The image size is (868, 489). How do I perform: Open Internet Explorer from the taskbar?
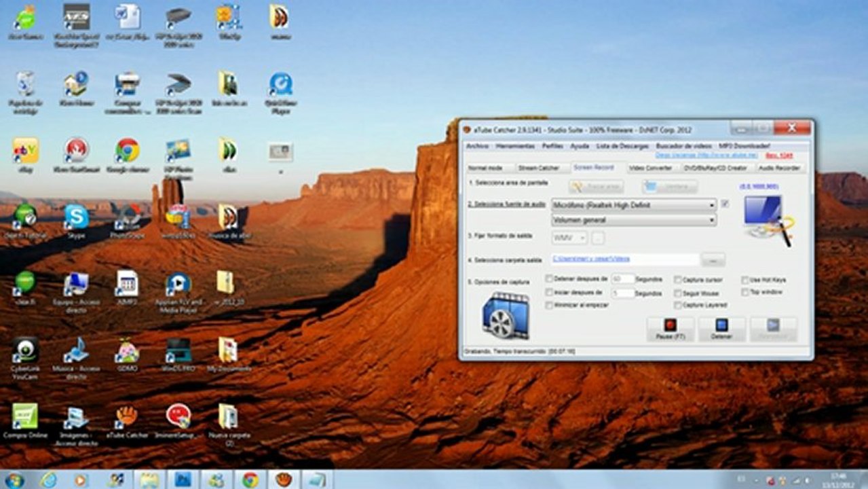[x=48, y=479]
